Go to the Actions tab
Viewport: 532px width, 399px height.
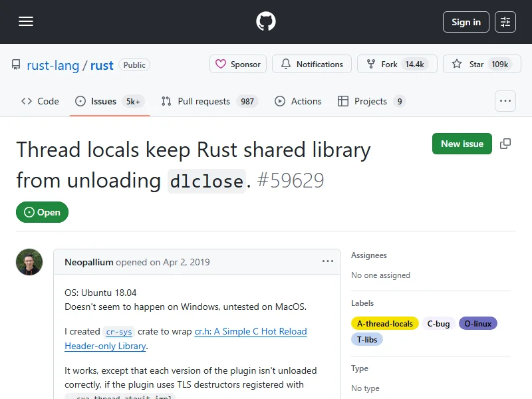click(298, 101)
